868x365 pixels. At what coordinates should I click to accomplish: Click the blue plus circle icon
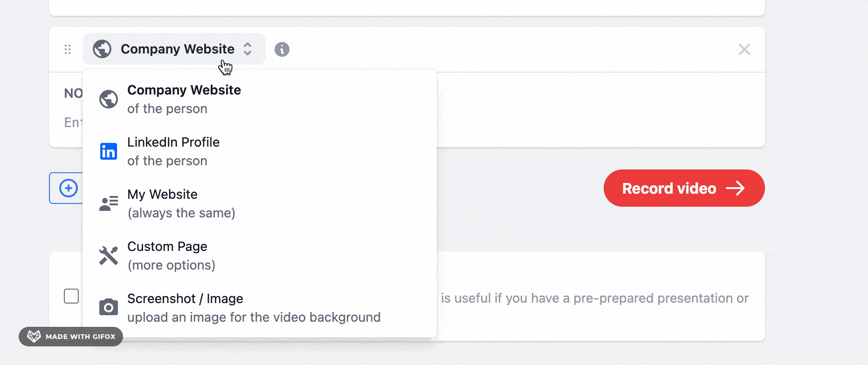tap(69, 188)
